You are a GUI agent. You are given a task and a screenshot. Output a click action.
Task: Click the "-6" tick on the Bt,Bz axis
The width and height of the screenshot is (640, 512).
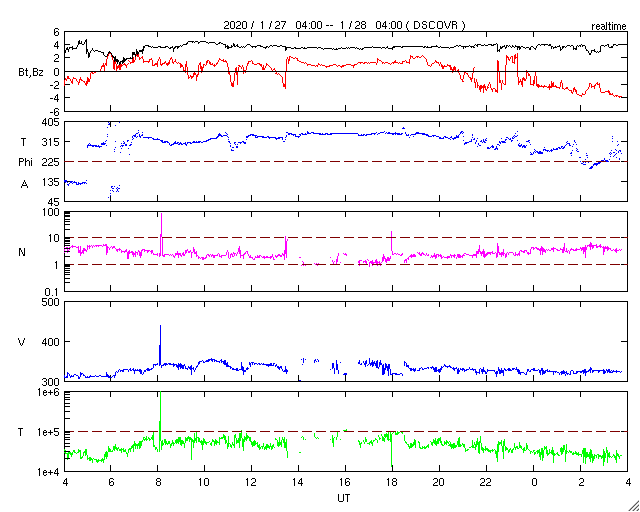point(54,111)
